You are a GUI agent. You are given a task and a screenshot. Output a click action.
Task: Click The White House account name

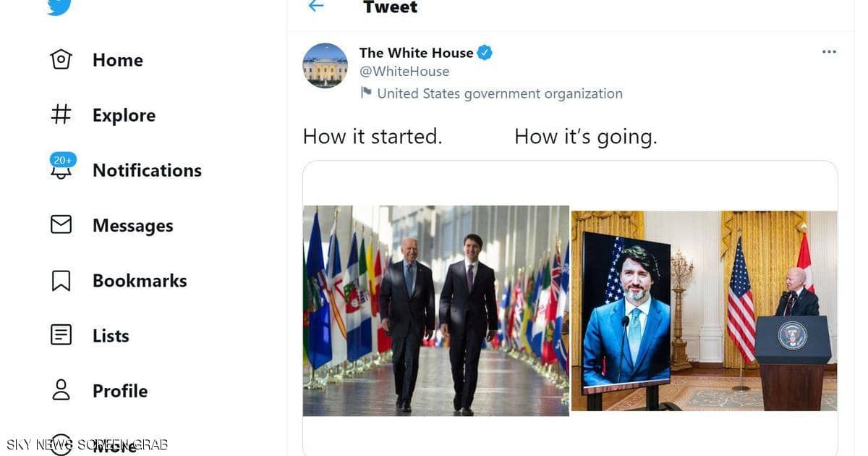click(416, 53)
